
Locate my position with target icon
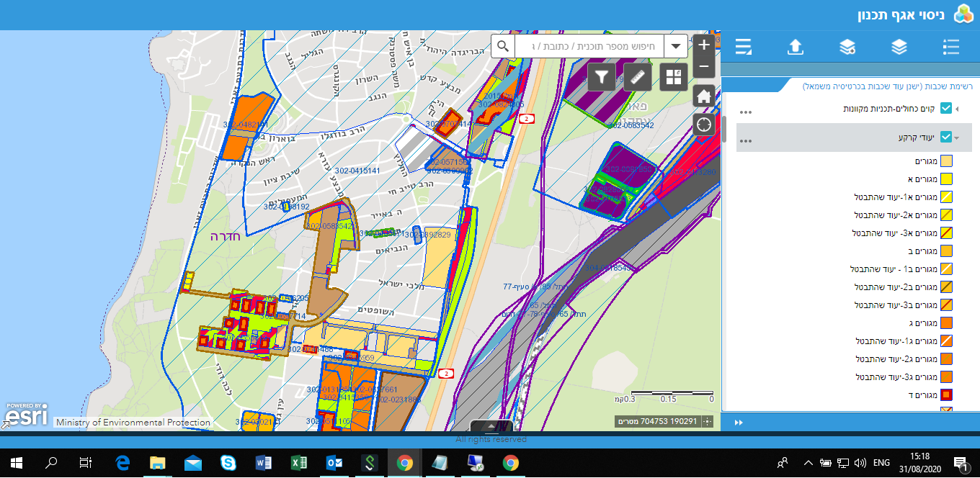(704, 125)
